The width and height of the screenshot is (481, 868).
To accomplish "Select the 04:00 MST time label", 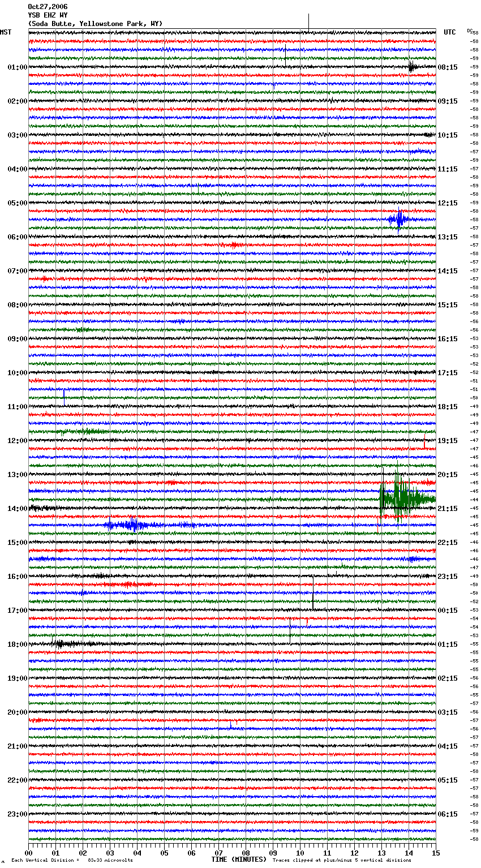I will point(17,169).
